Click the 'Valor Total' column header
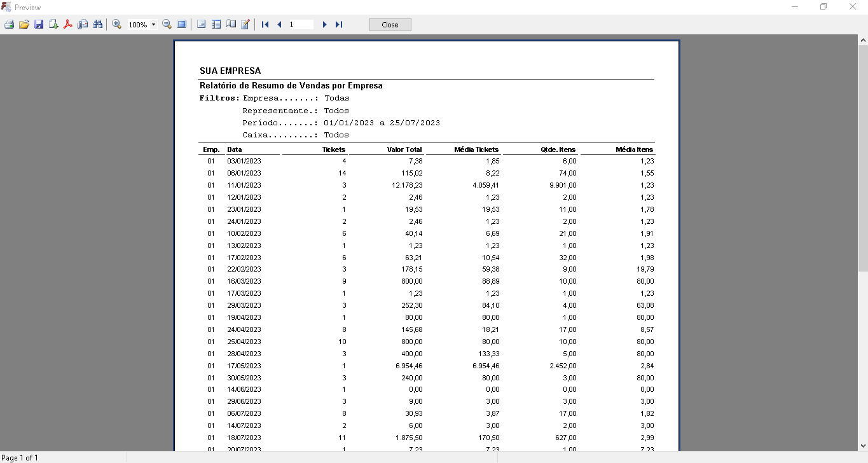 click(x=404, y=149)
